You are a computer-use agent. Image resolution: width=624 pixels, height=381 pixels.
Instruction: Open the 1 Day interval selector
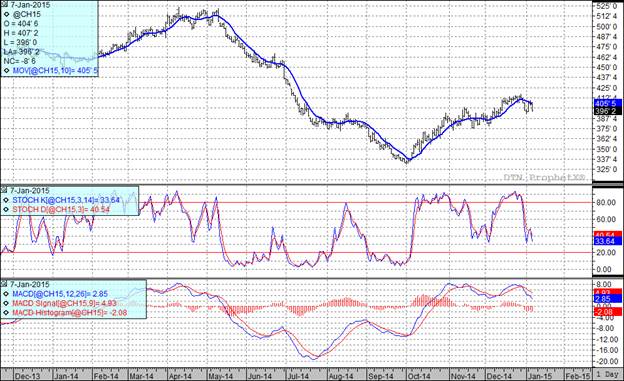(608, 375)
